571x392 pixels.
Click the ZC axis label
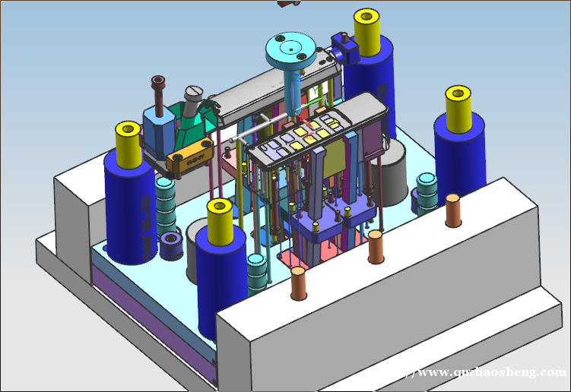point(299,78)
